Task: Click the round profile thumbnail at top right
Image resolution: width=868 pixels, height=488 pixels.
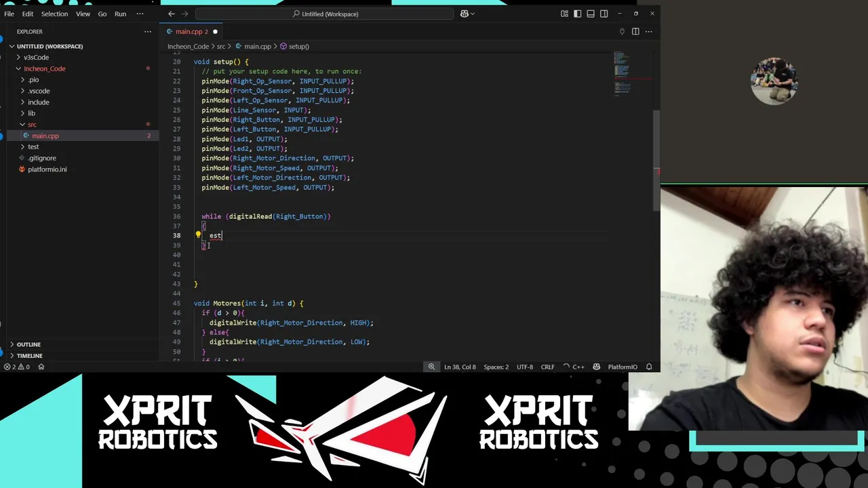Action: click(x=774, y=82)
